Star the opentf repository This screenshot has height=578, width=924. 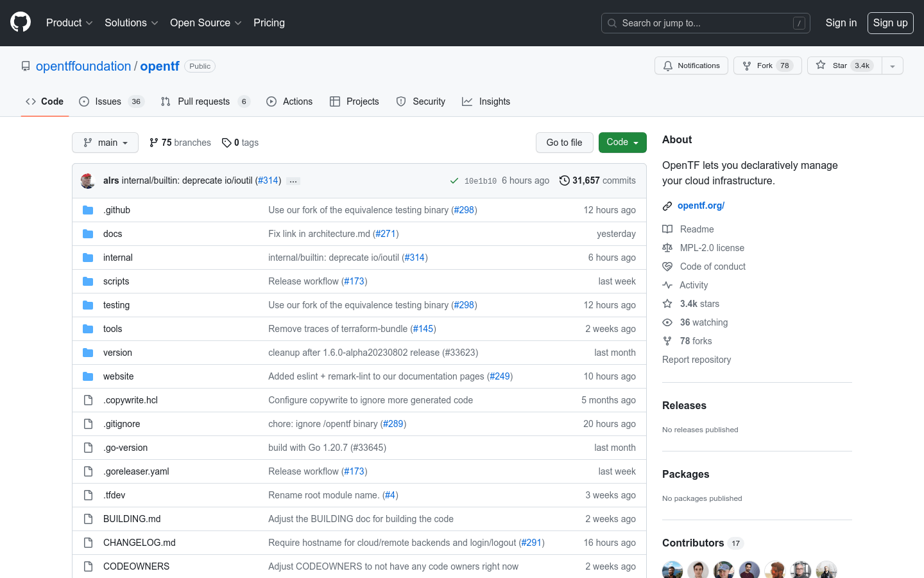[x=844, y=66]
